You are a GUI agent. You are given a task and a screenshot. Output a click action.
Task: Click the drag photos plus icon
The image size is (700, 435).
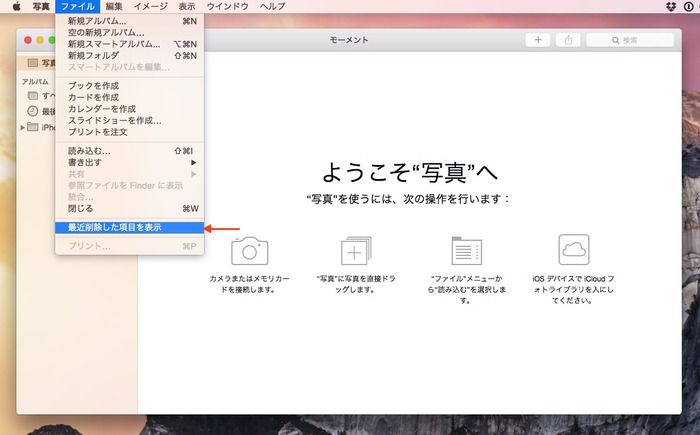coord(356,251)
